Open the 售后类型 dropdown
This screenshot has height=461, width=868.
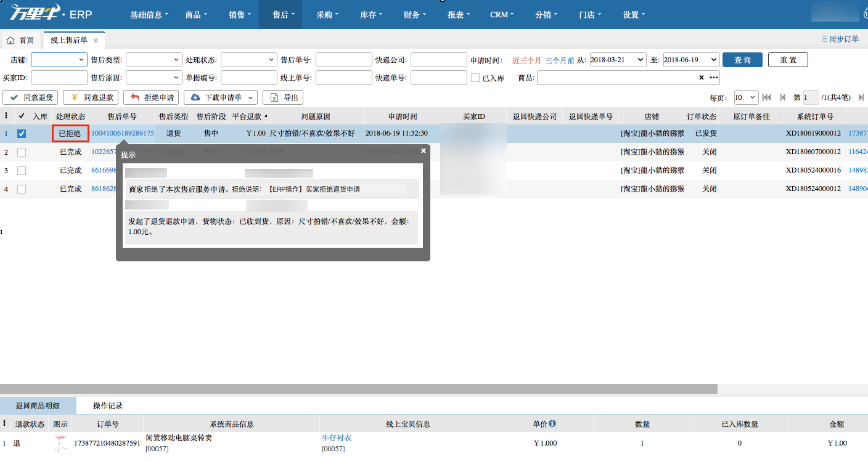(154, 60)
